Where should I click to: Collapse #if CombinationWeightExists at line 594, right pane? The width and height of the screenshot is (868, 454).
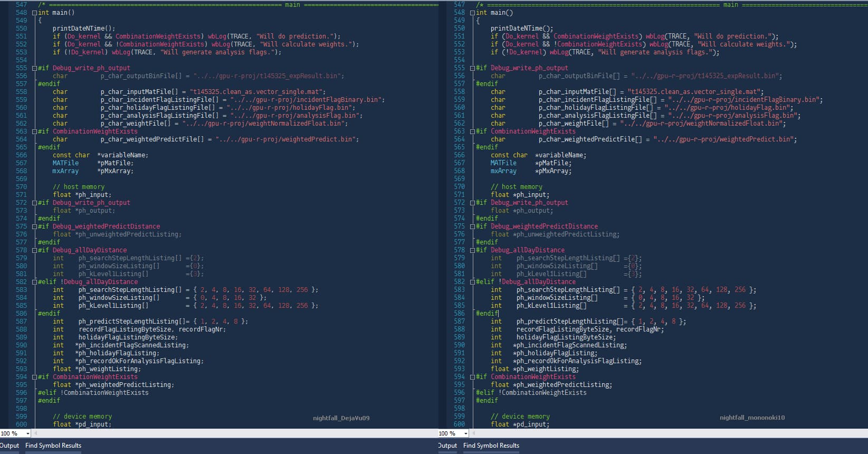coord(473,377)
